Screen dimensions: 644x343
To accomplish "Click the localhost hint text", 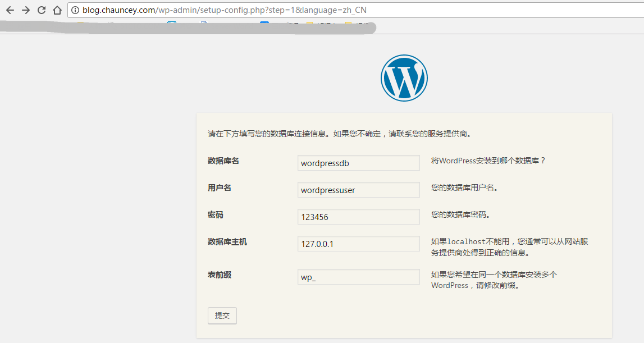I will tap(509, 247).
